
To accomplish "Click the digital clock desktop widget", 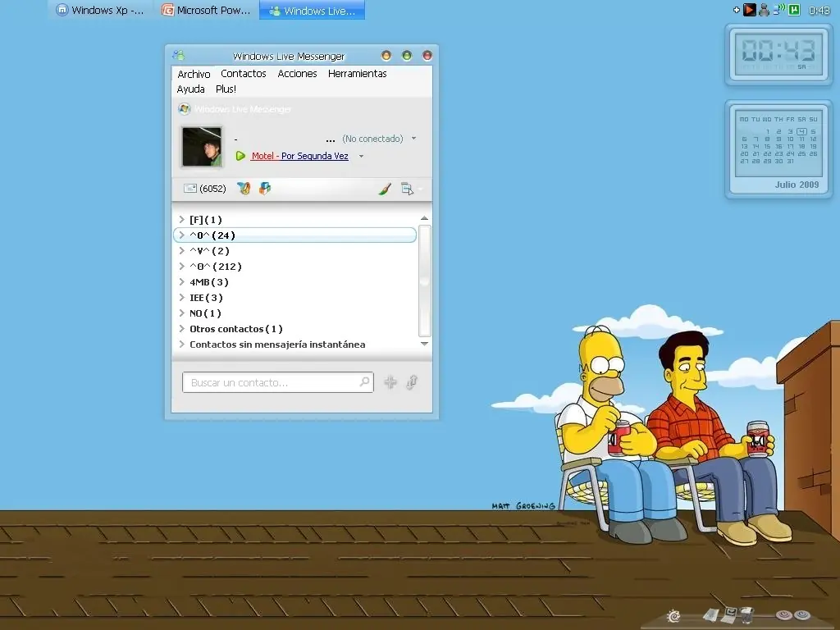I will tap(778, 53).
